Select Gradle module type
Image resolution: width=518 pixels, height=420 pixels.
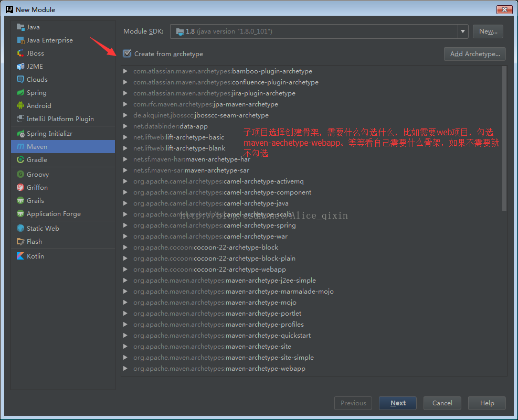point(63,160)
